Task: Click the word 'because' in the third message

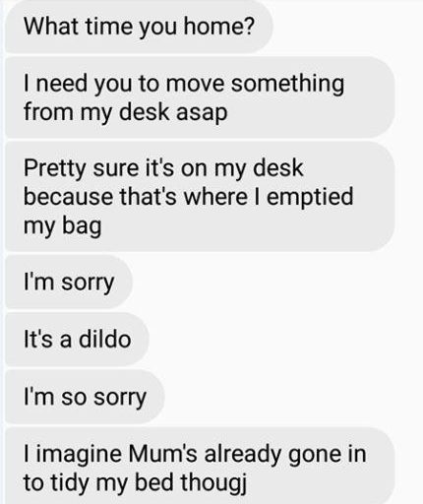Action: click(68, 197)
